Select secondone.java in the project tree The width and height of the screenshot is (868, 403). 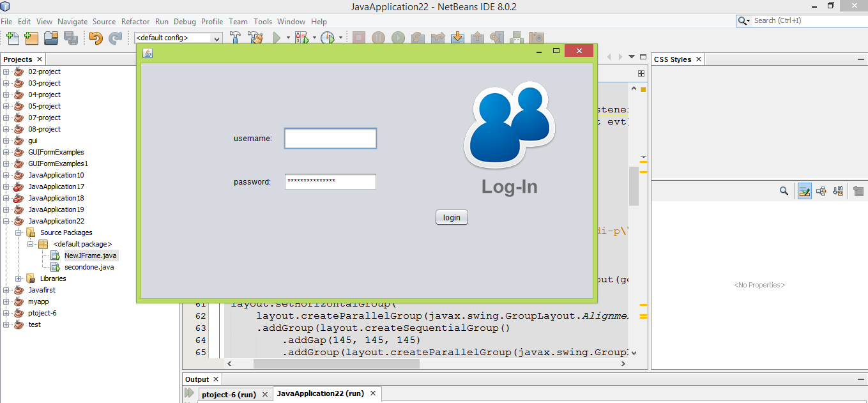(x=89, y=267)
